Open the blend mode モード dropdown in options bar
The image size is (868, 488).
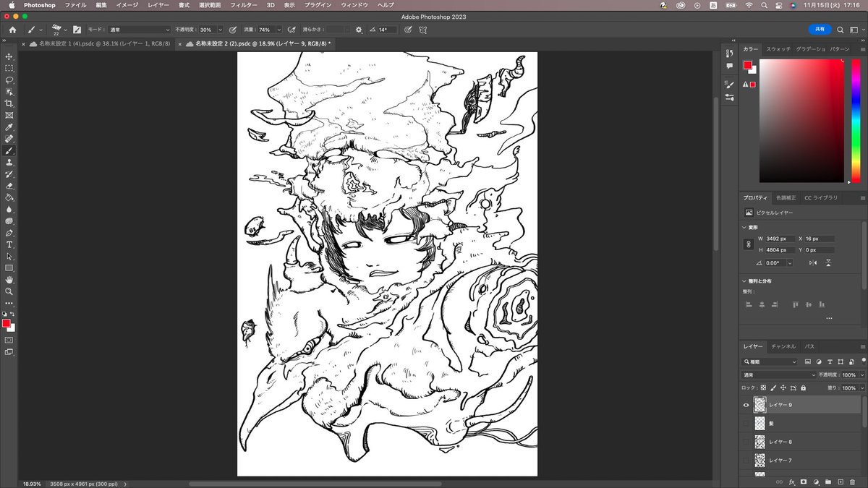click(x=139, y=30)
